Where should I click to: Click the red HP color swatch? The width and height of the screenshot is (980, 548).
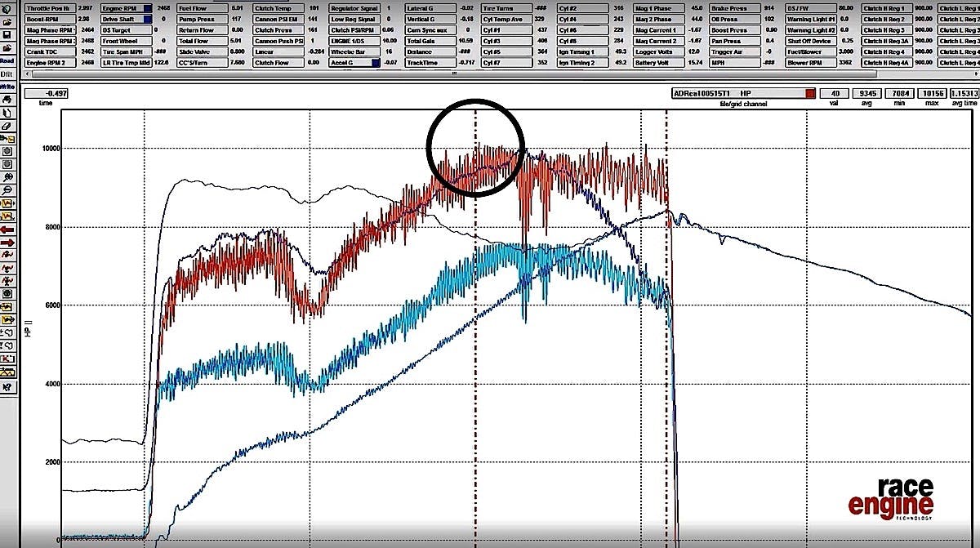click(810, 93)
